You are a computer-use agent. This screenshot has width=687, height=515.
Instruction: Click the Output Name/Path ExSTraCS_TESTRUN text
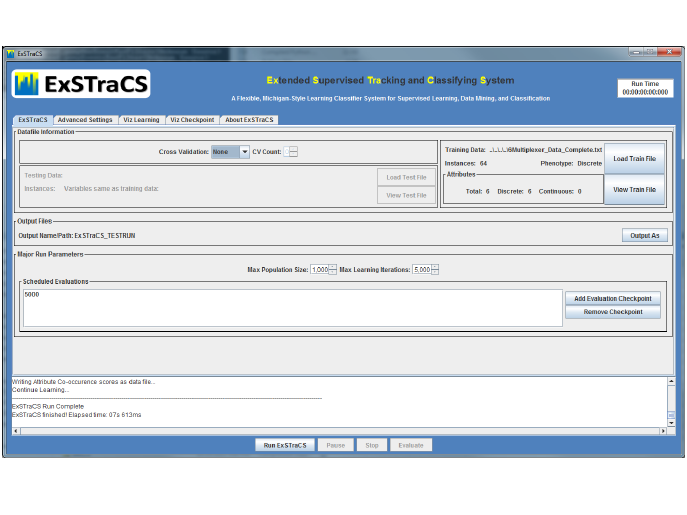[x=77, y=236]
